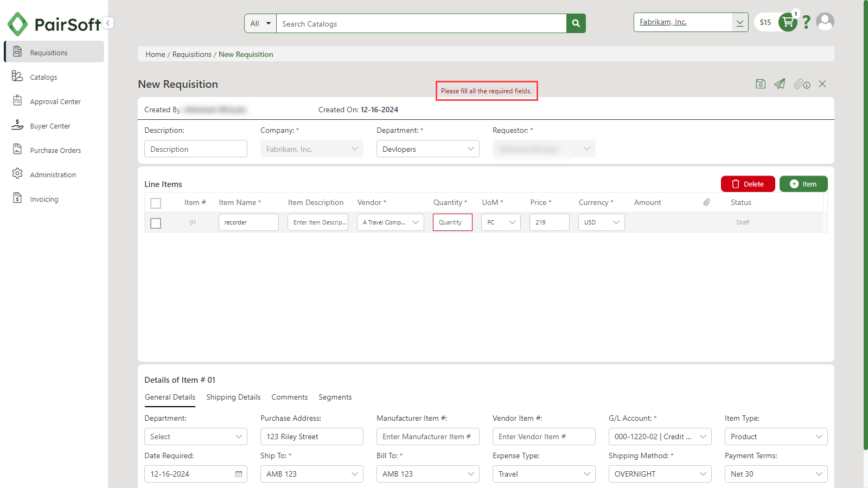This screenshot has height=488, width=868.
Task: Add a new line Item
Action: coord(803,184)
